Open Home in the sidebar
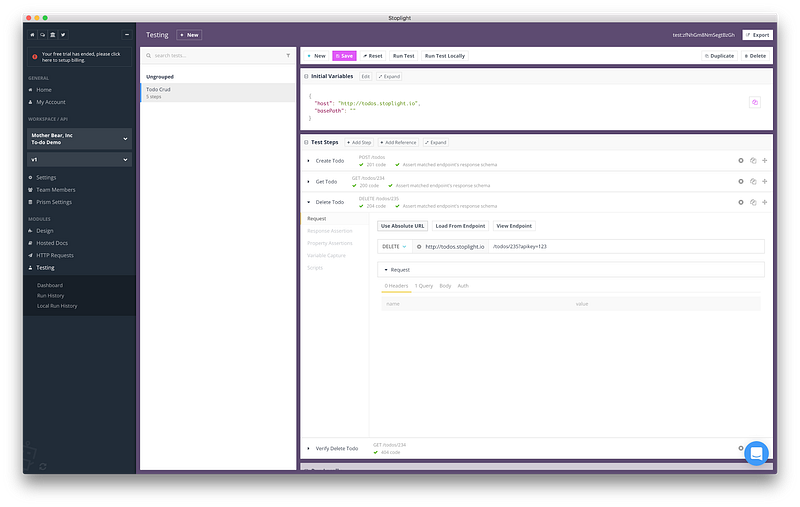This screenshot has height=507, width=800. click(43, 90)
